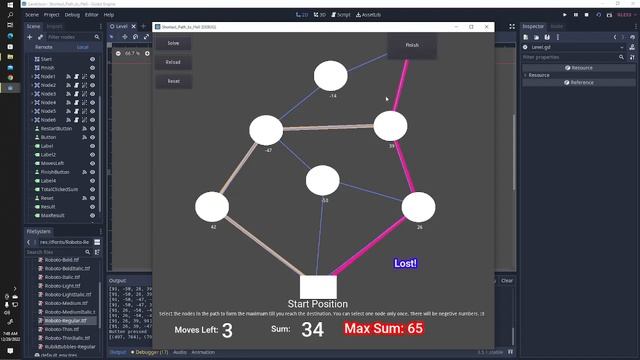
Task: Load an existing resource in Inspector
Action: pyautogui.click(x=536, y=37)
